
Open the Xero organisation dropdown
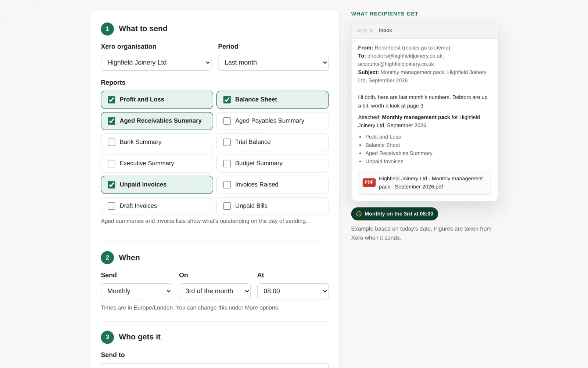pos(156,63)
